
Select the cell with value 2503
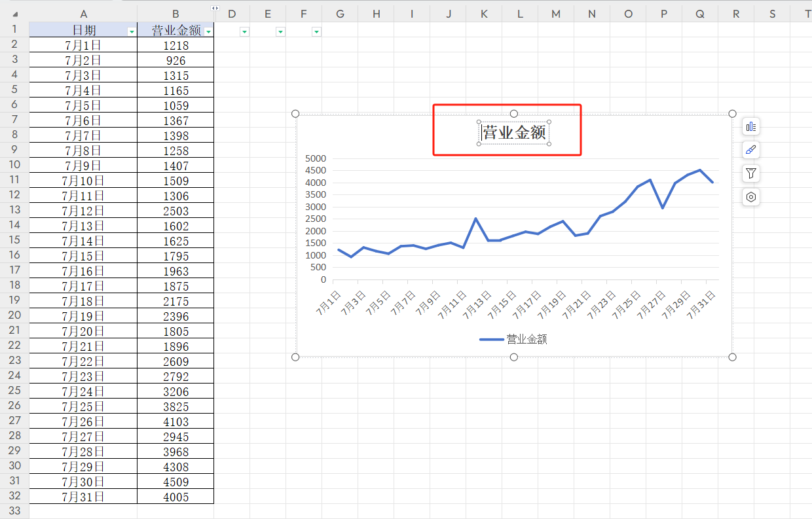[175, 210]
